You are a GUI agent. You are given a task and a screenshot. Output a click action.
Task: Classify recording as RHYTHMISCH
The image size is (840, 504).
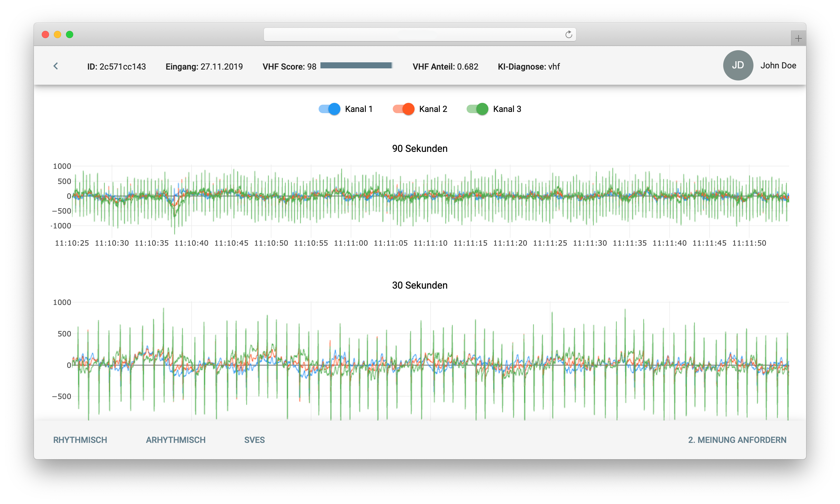click(80, 440)
